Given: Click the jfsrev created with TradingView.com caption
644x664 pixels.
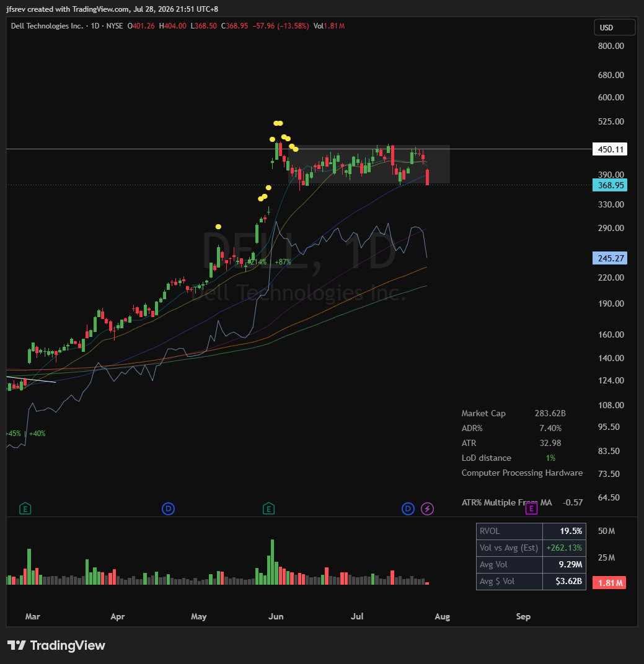Looking at the screenshot, I should point(112,9).
